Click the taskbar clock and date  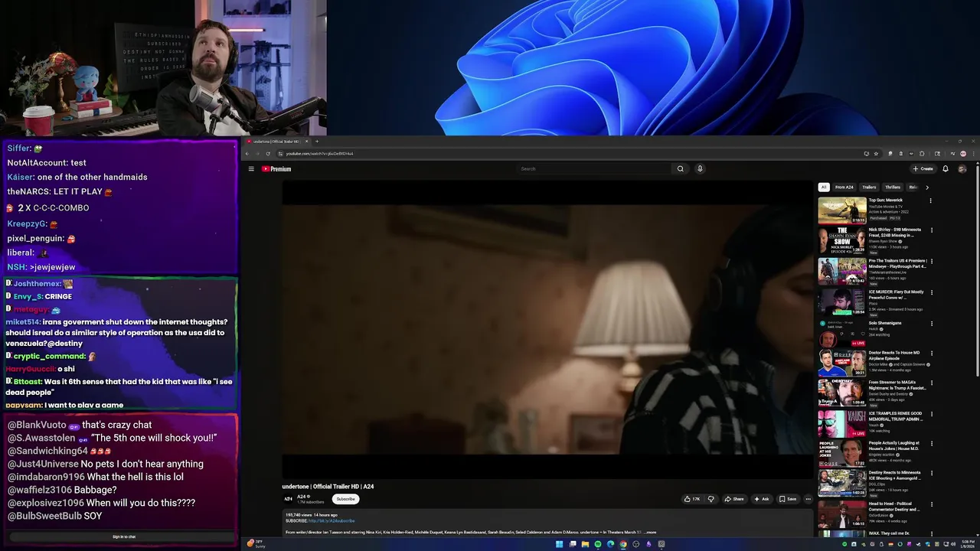pos(968,544)
